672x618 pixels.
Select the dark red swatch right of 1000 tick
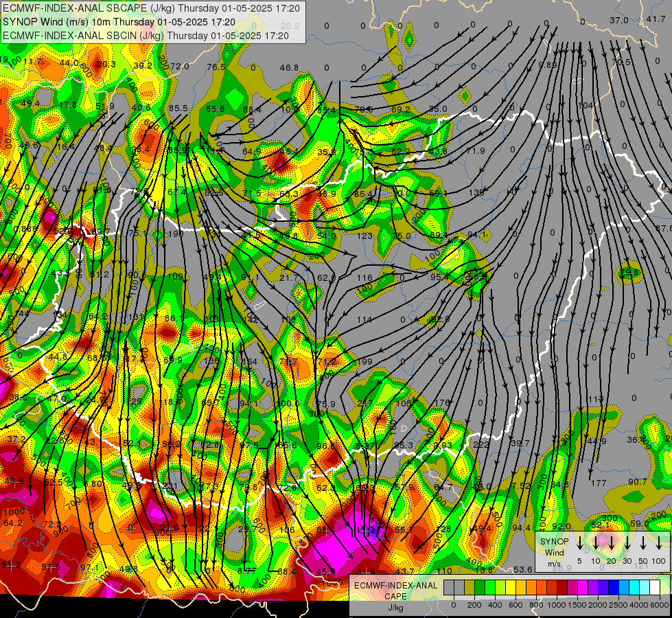[562, 588]
